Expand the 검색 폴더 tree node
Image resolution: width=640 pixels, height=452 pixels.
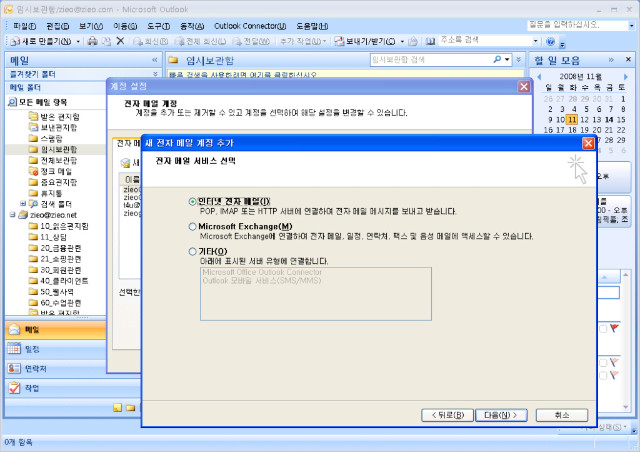click(23, 203)
